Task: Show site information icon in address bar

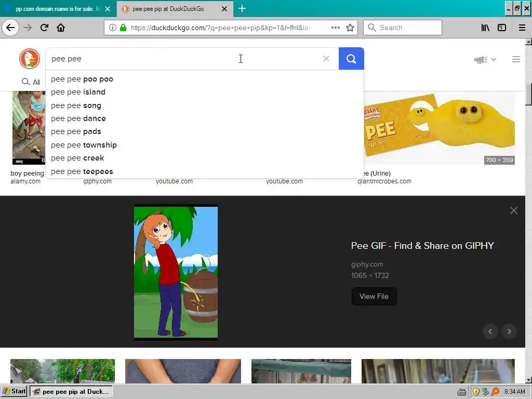Action: click(x=112, y=28)
